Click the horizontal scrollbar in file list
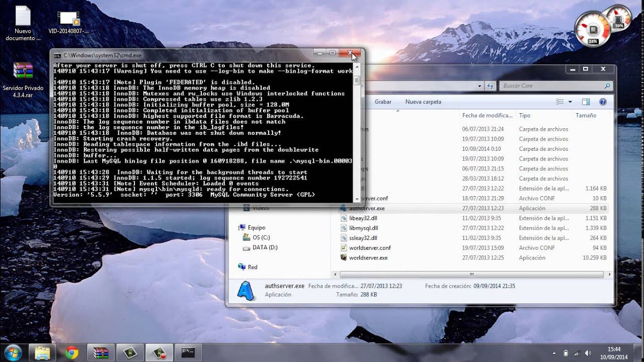The width and height of the screenshot is (644, 362). point(471,275)
